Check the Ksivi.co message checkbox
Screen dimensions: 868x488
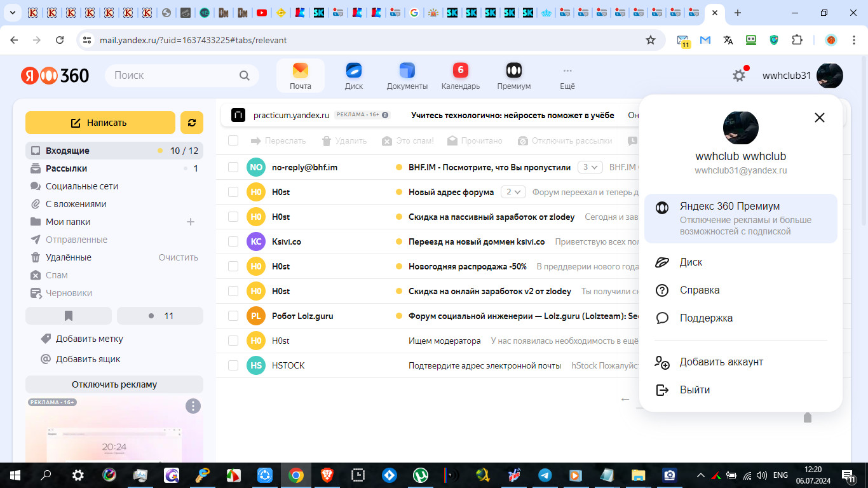[x=233, y=241]
